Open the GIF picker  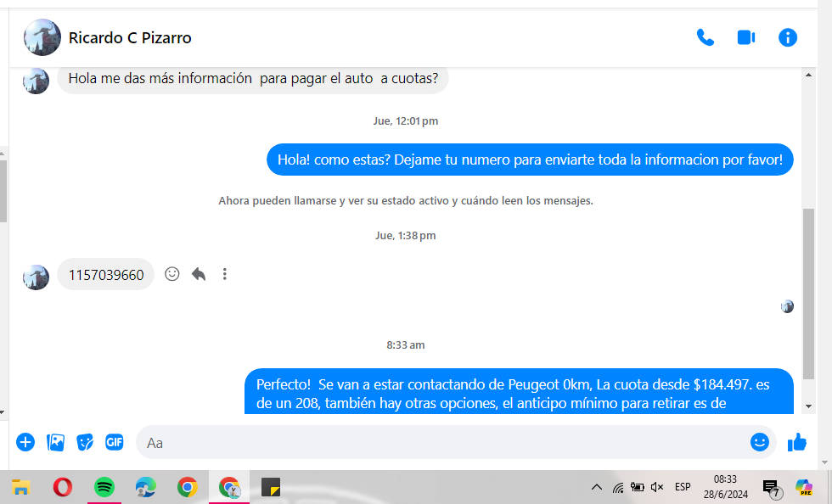click(x=115, y=442)
